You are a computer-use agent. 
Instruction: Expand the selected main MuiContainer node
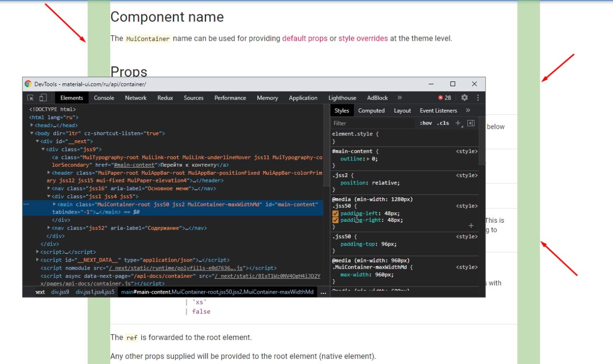[x=54, y=205]
